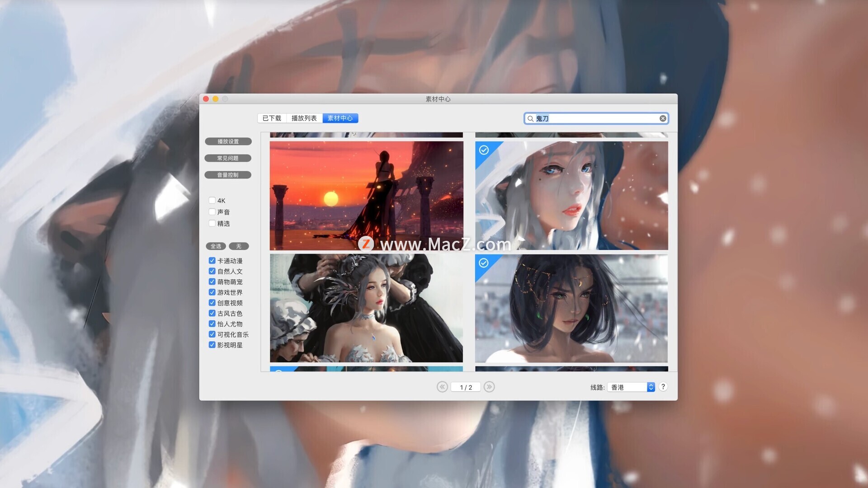Select the sunset silhouette wallpaper thumbnail
Image resolution: width=868 pixels, height=488 pixels.
366,196
